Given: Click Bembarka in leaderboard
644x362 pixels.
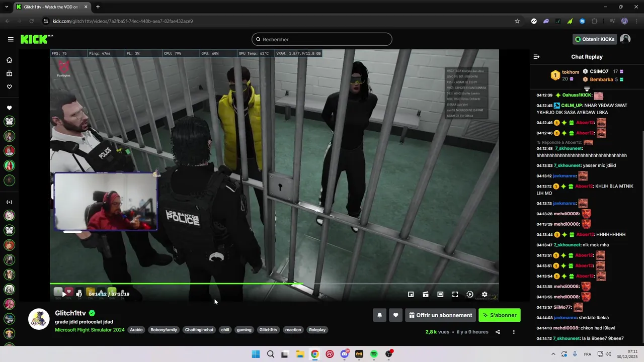Looking at the screenshot, I should click(x=601, y=79).
